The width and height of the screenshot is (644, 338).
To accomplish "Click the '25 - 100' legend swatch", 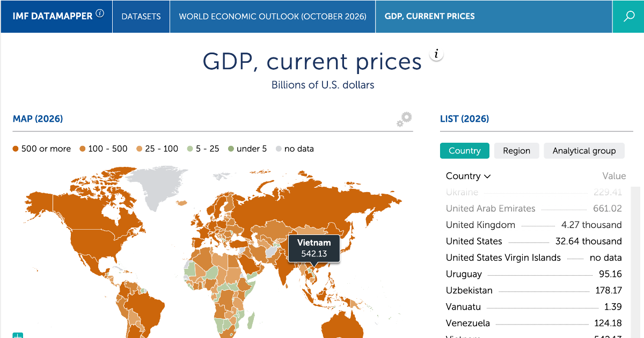I will pos(140,149).
